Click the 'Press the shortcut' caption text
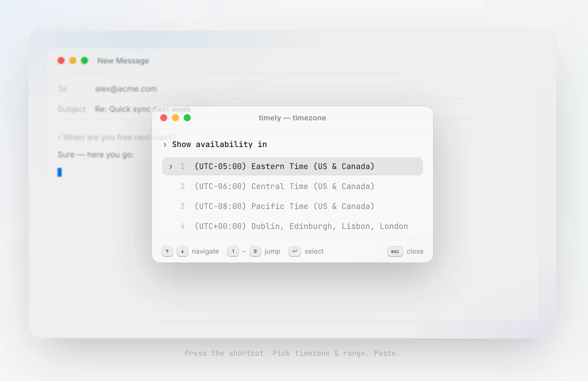Viewport: 588px width, 381px height. pyautogui.click(x=292, y=353)
